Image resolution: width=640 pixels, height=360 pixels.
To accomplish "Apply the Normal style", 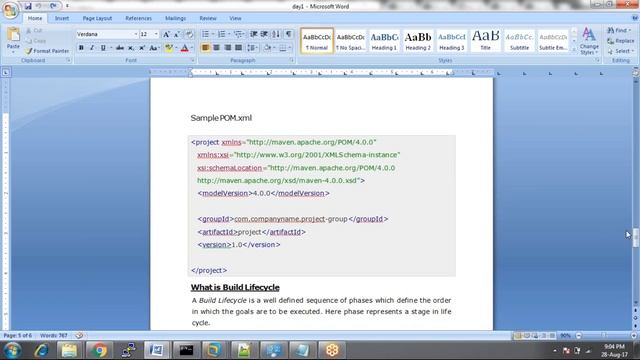I will tap(317, 41).
